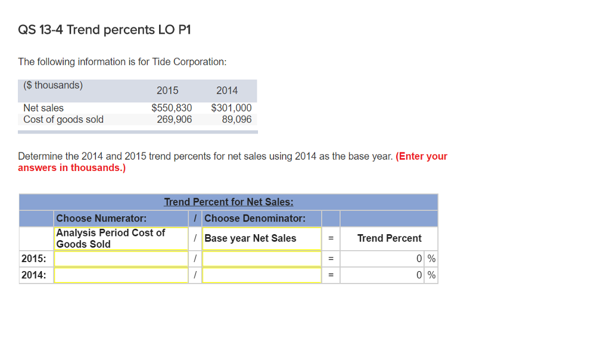Click the 2014 denominator input field

tap(261, 275)
